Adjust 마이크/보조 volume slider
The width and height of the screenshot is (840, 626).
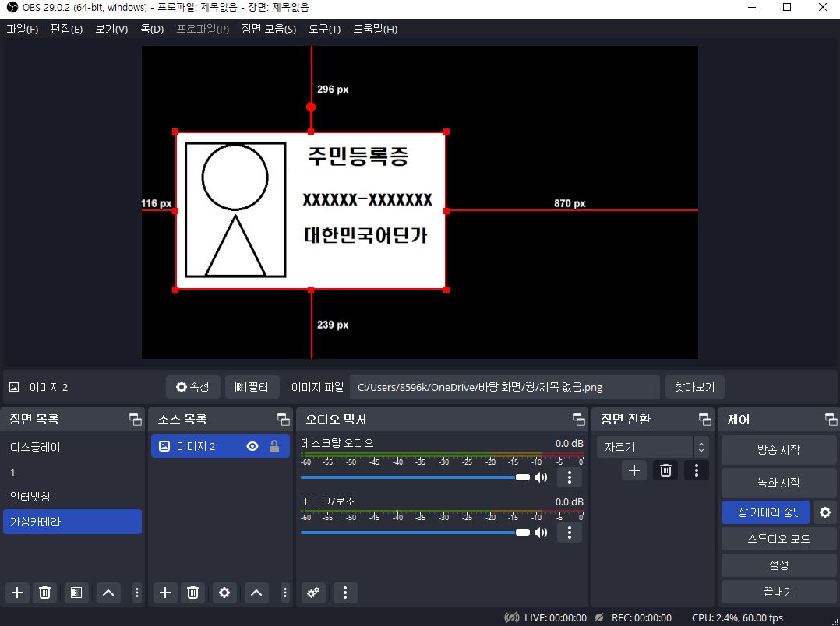[415, 533]
